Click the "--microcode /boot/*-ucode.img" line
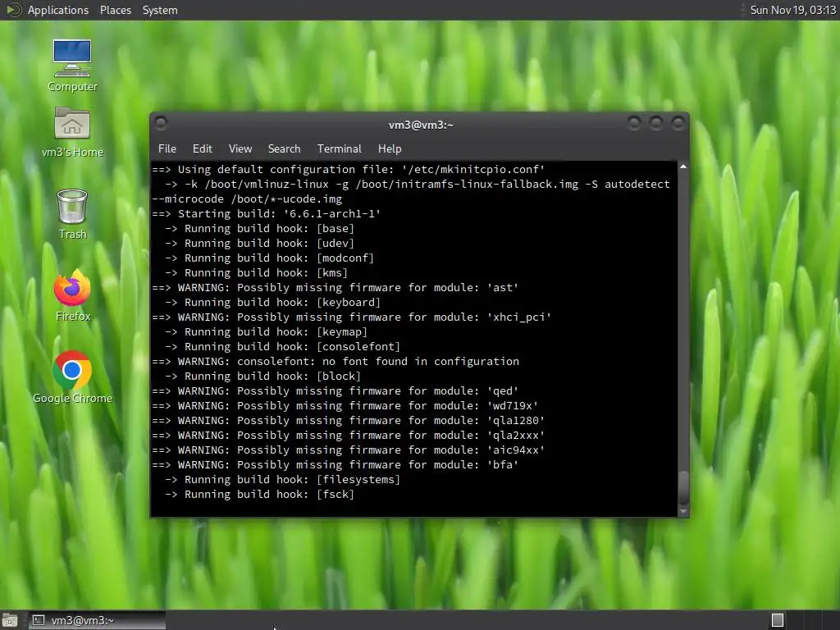Image resolution: width=840 pixels, height=630 pixels. (247, 199)
